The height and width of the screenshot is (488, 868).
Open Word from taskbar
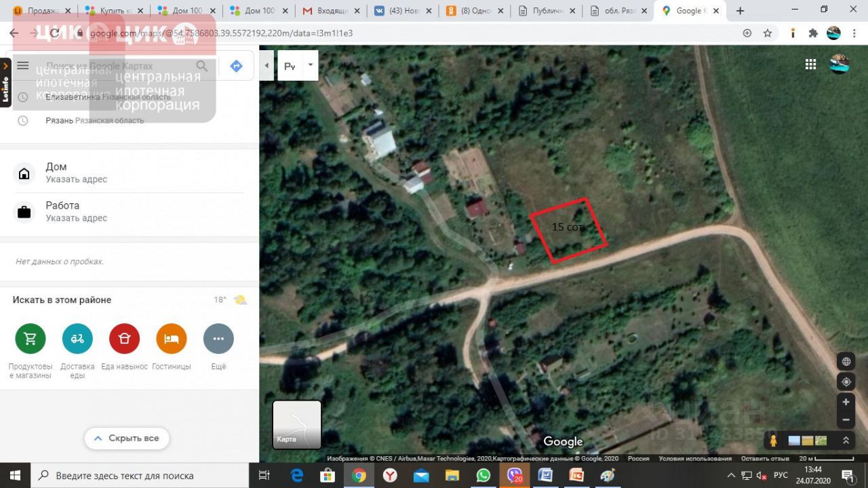pyautogui.click(x=545, y=475)
